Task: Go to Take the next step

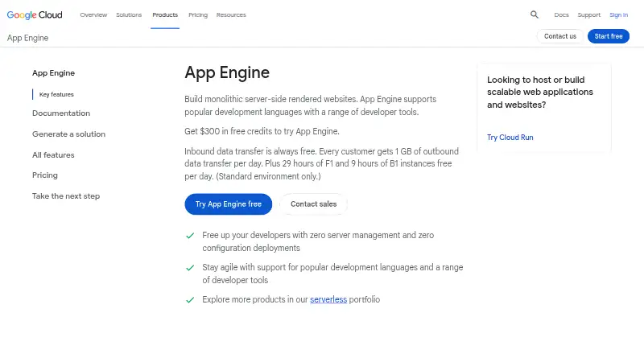Action: [x=66, y=196]
